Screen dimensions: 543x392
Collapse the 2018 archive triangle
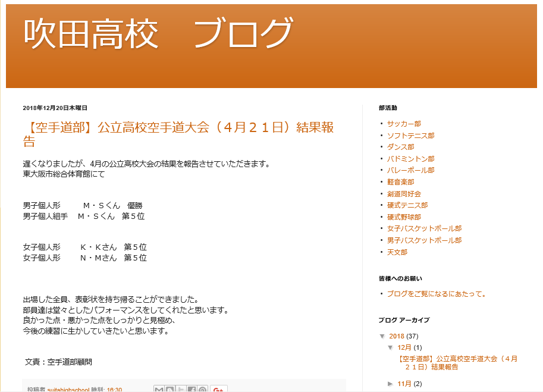(x=382, y=336)
